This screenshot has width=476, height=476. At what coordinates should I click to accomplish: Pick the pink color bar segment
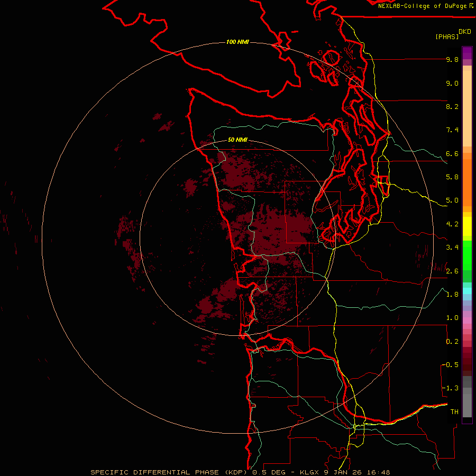467,321
